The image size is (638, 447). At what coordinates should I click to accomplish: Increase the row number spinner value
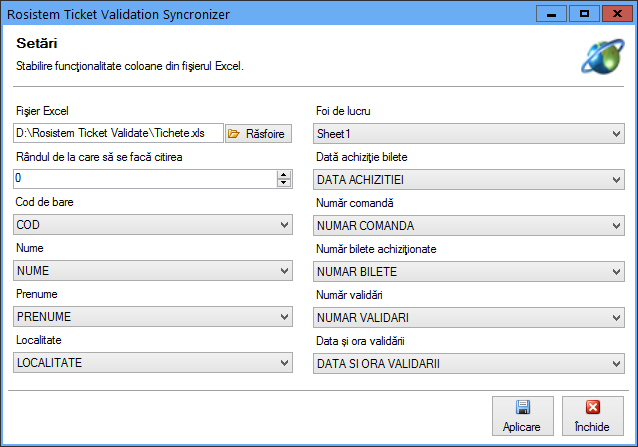[x=284, y=174]
